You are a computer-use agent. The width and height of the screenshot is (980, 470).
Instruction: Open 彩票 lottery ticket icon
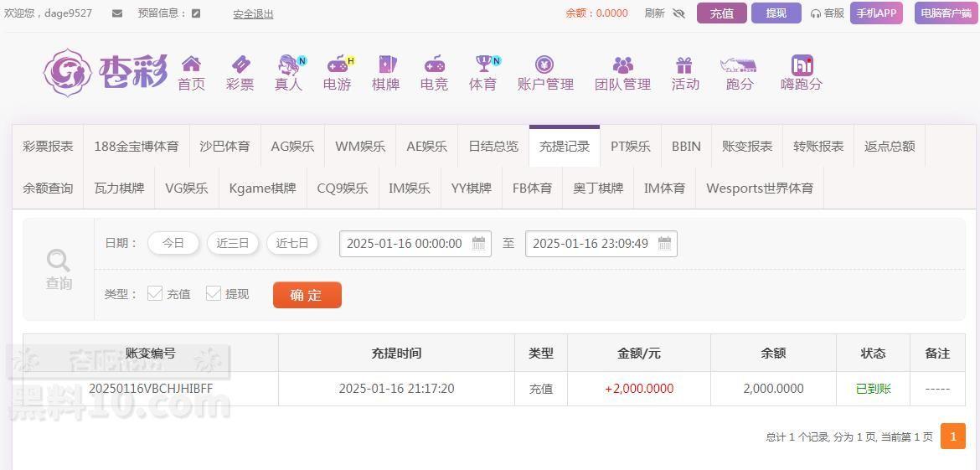coord(240,64)
